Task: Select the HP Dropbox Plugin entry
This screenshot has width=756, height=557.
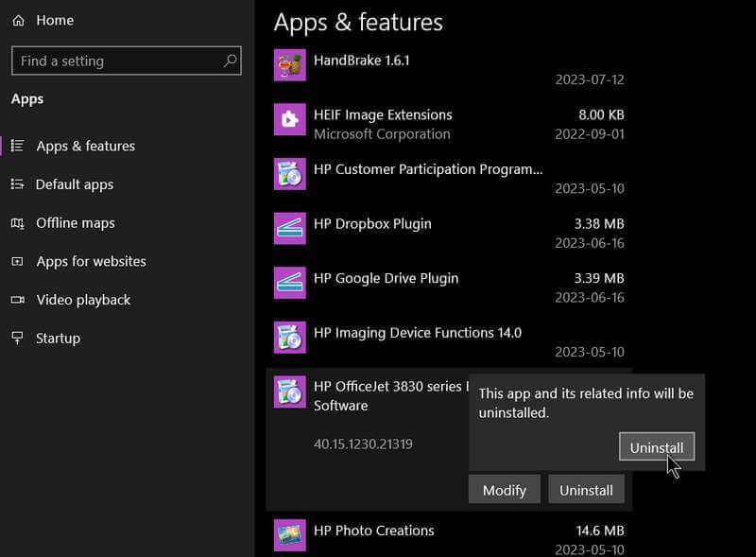Action: tap(449, 234)
